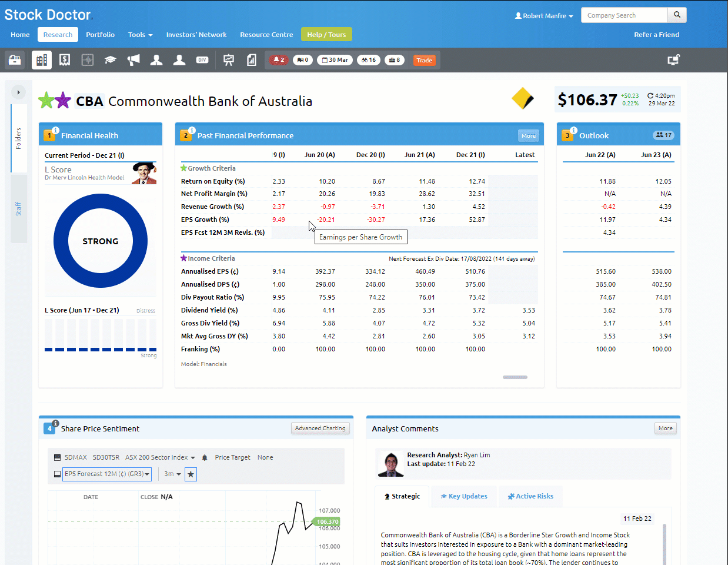Click More in Past Financial Performance
This screenshot has width=728, height=565.
click(x=529, y=135)
